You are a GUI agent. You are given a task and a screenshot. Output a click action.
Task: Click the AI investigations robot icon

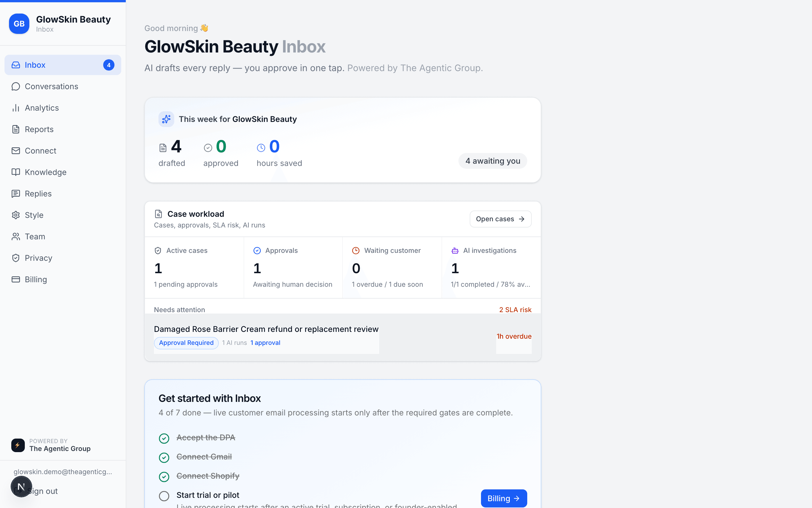[455, 251]
